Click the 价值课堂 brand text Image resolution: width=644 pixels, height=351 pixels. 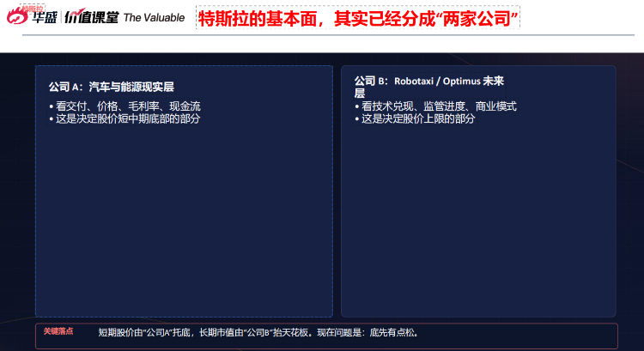(91, 16)
